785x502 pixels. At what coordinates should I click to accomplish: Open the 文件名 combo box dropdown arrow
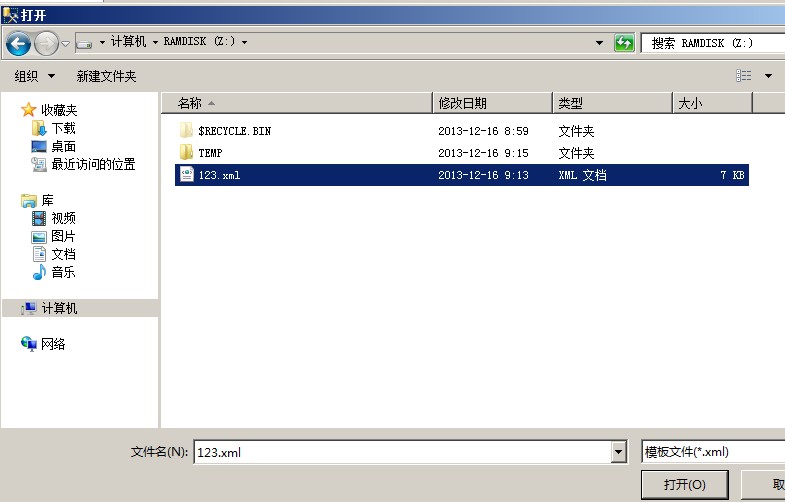pos(619,452)
